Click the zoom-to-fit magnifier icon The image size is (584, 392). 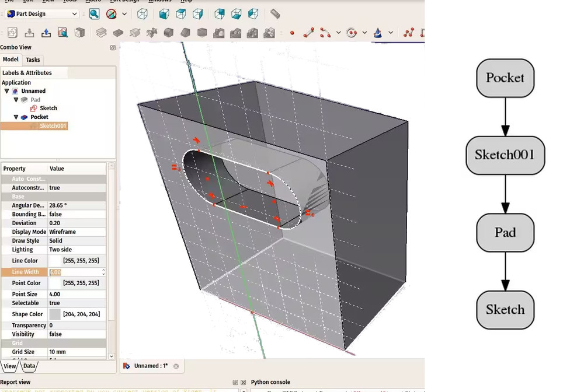(x=94, y=13)
